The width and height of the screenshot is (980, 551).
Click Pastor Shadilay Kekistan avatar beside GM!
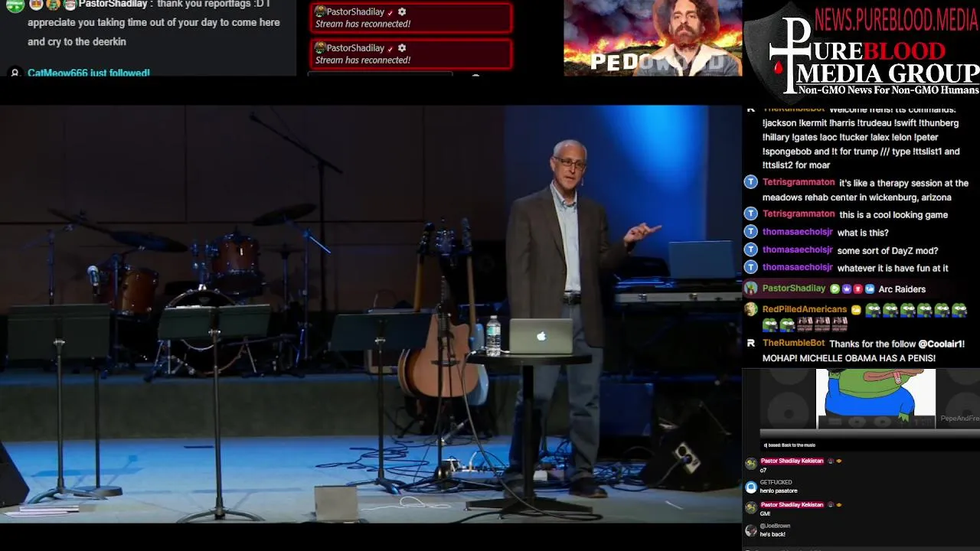pos(751,507)
